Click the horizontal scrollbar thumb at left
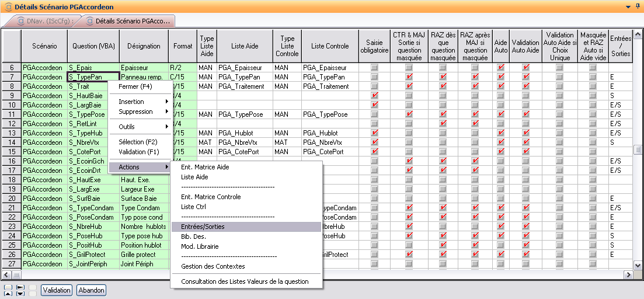This screenshot has width=644, height=299. pos(17,274)
